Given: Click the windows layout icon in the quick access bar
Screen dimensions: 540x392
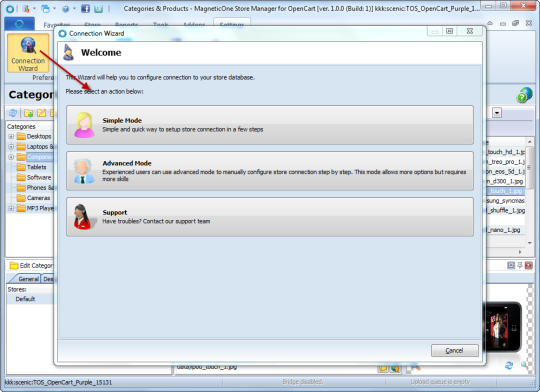Looking at the screenshot, I should click(x=45, y=9).
